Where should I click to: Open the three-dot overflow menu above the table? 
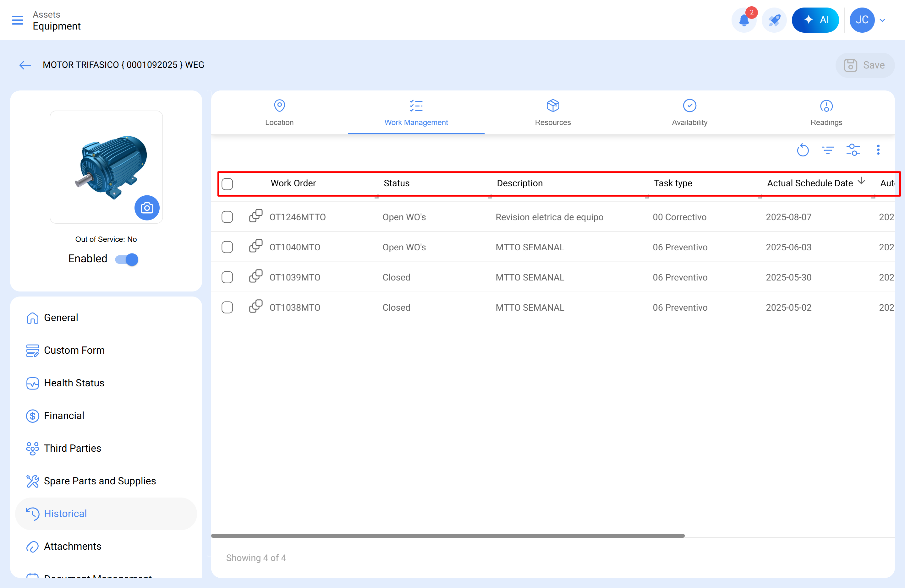[878, 150]
